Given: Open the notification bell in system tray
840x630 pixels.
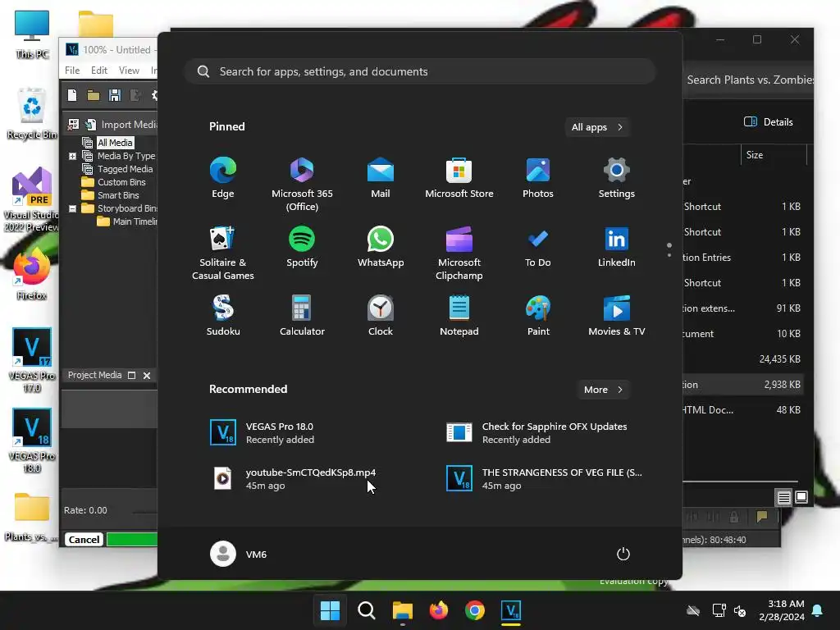Looking at the screenshot, I should pyautogui.click(x=818, y=610).
